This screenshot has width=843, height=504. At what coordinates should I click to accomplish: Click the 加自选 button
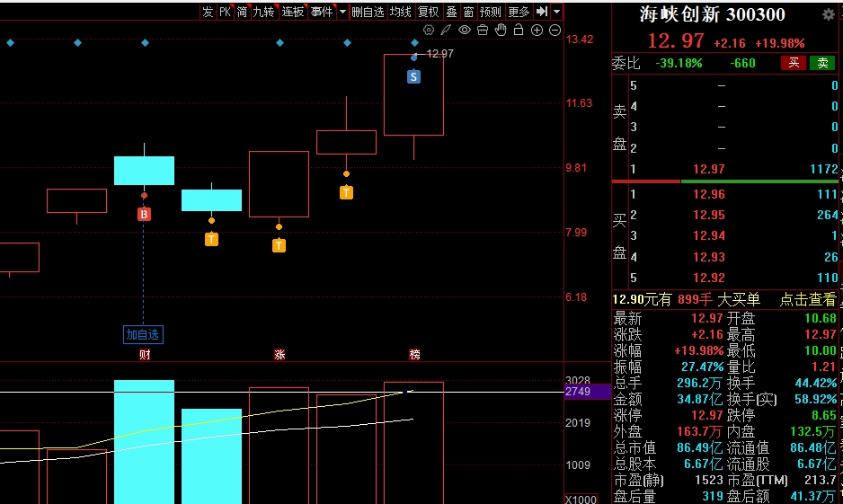(x=143, y=335)
